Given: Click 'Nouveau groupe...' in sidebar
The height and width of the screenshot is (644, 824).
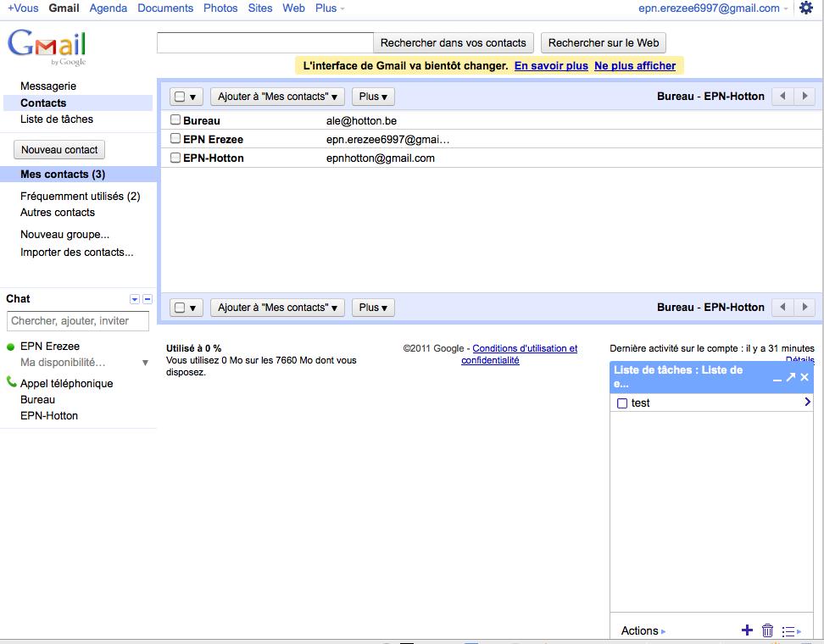Looking at the screenshot, I should 64,235.
